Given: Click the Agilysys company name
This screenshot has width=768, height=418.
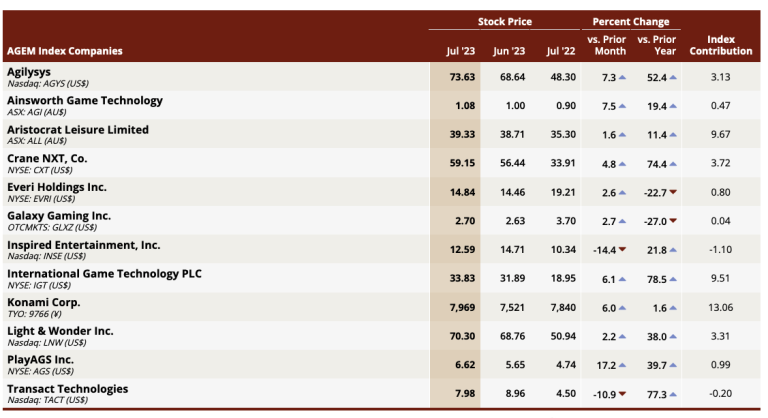Looking at the screenshot, I should click(x=29, y=72).
